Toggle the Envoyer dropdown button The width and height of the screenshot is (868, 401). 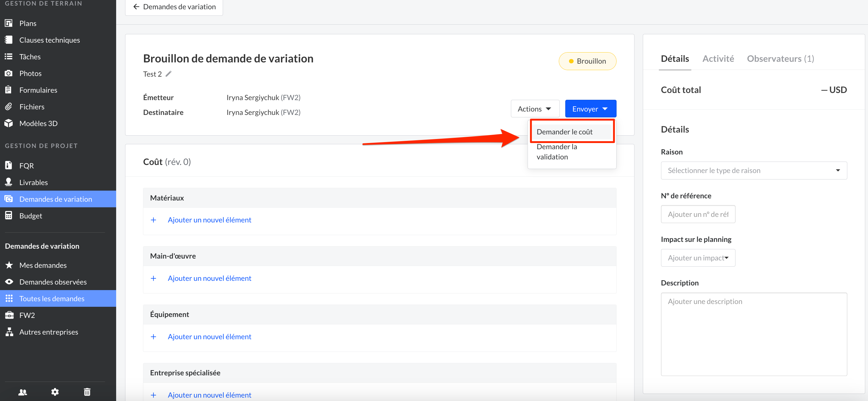pyautogui.click(x=590, y=109)
